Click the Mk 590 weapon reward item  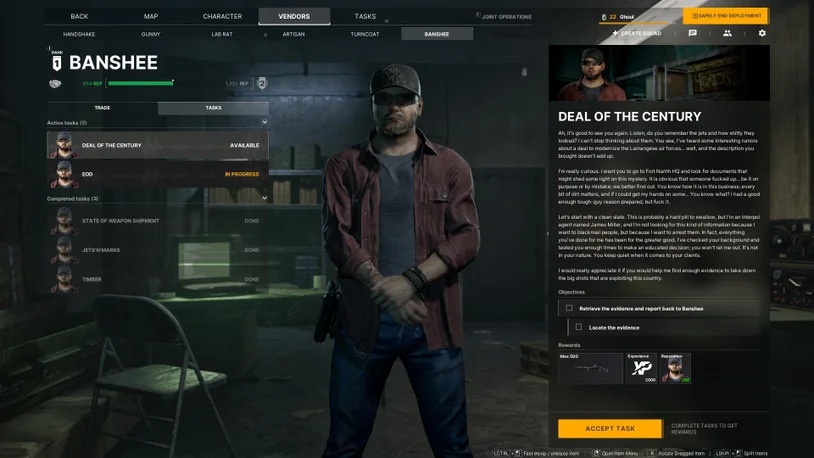coord(590,368)
